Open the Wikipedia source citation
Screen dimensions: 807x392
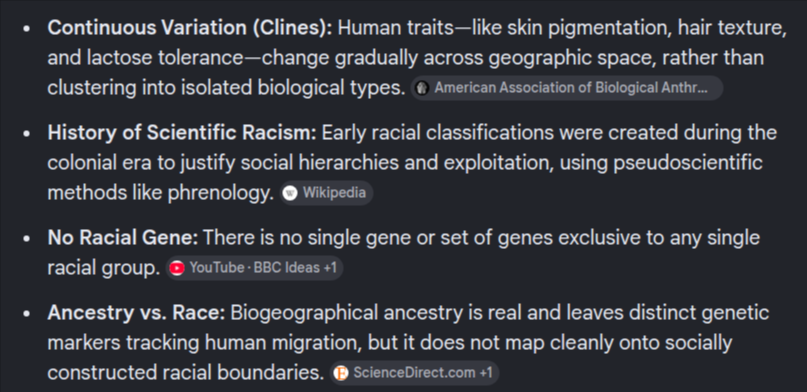326,193
